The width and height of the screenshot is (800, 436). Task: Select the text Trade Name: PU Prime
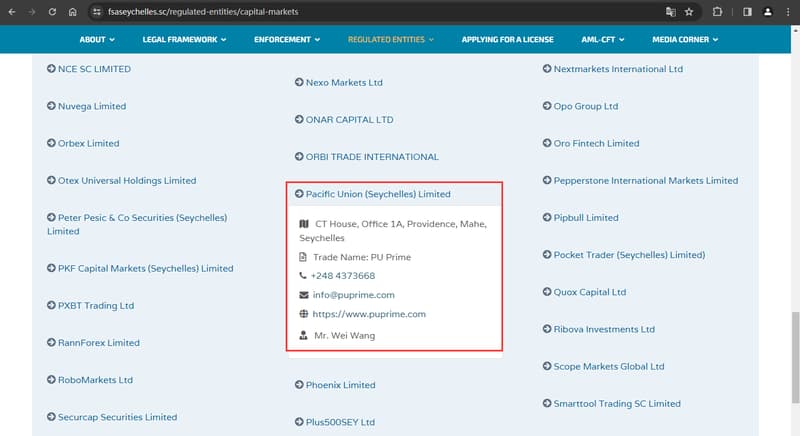click(x=362, y=257)
